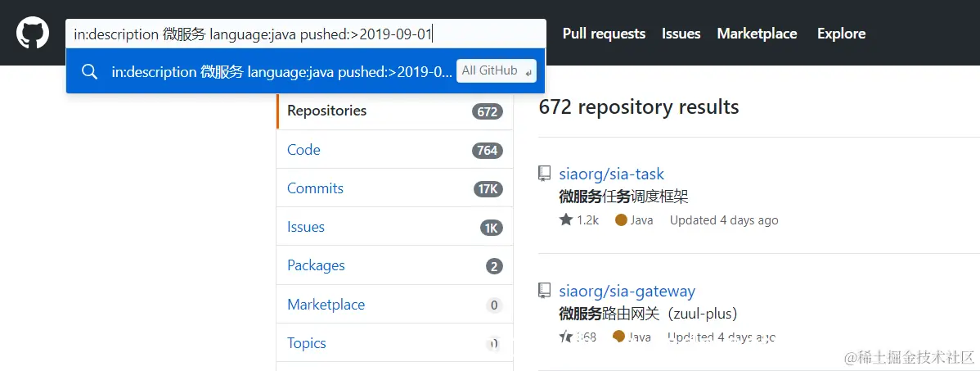Click the '672 repository results' heading
The height and width of the screenshot is (371, 980).
(639, 107)
